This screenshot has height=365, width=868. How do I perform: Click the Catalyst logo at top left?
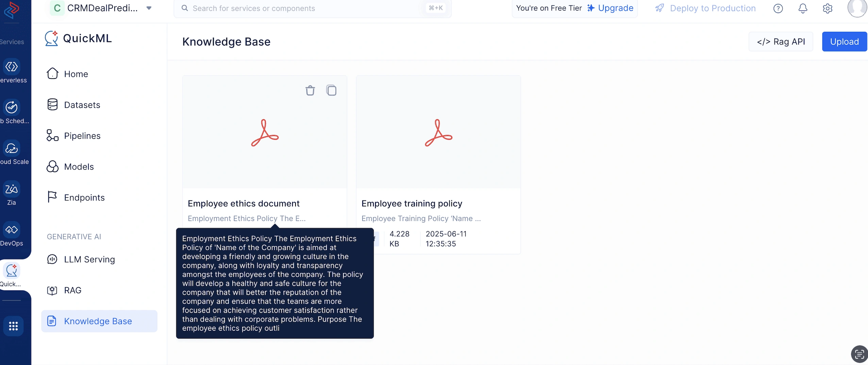[x=12, y=10]
